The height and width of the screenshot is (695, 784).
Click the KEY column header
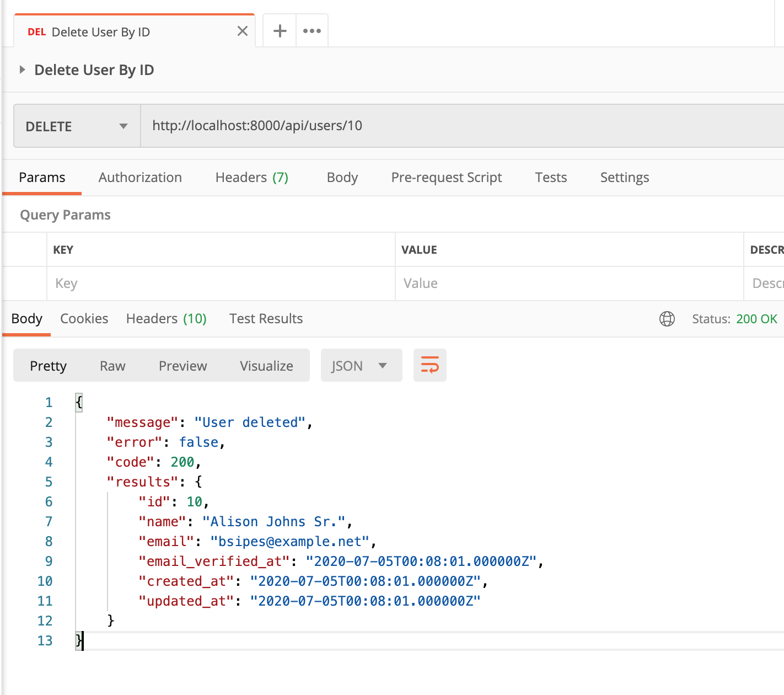[63, 250]
